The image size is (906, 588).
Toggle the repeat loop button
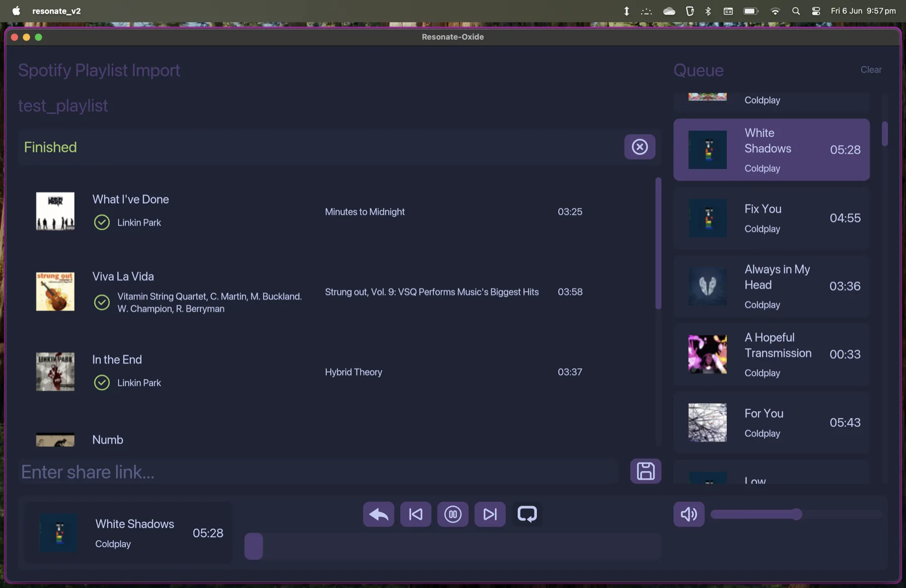(527, 514)
